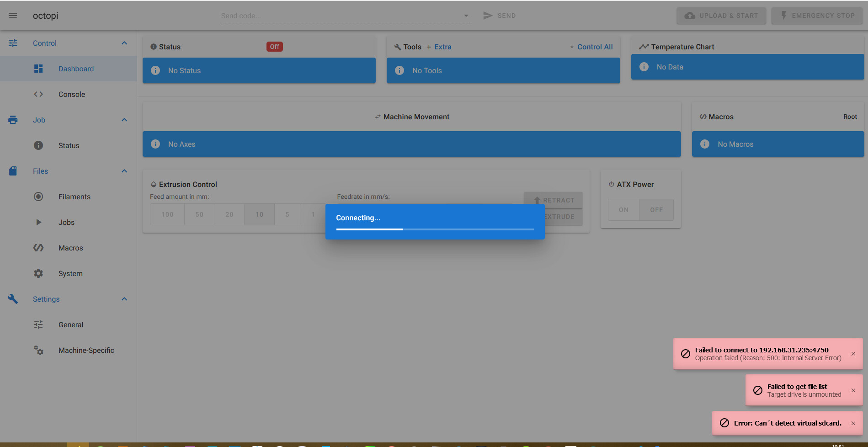Viewport: 868px width, 447px height.
Task: Click the Files SD card icon
Action: pos(13,171)
